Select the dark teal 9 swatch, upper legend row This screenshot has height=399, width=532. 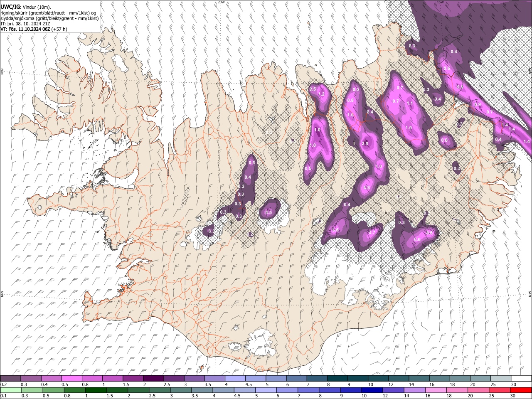[357, 378]
